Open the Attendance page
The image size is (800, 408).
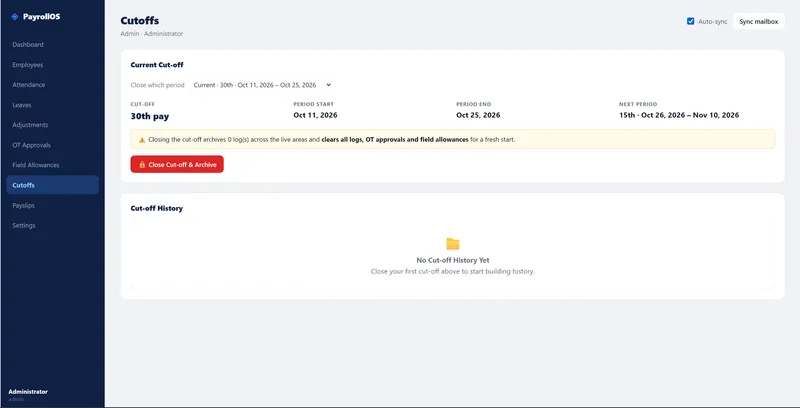pyautogui.click(x=52, y=85)
